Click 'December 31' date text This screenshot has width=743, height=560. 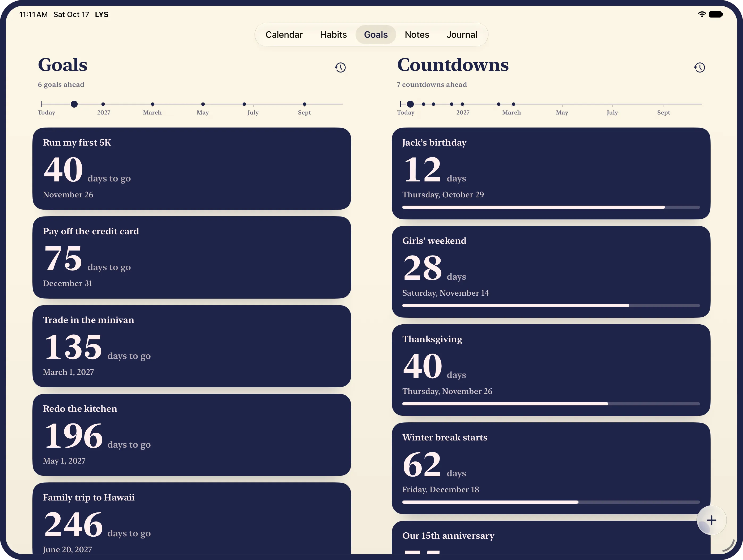(67, 283)
